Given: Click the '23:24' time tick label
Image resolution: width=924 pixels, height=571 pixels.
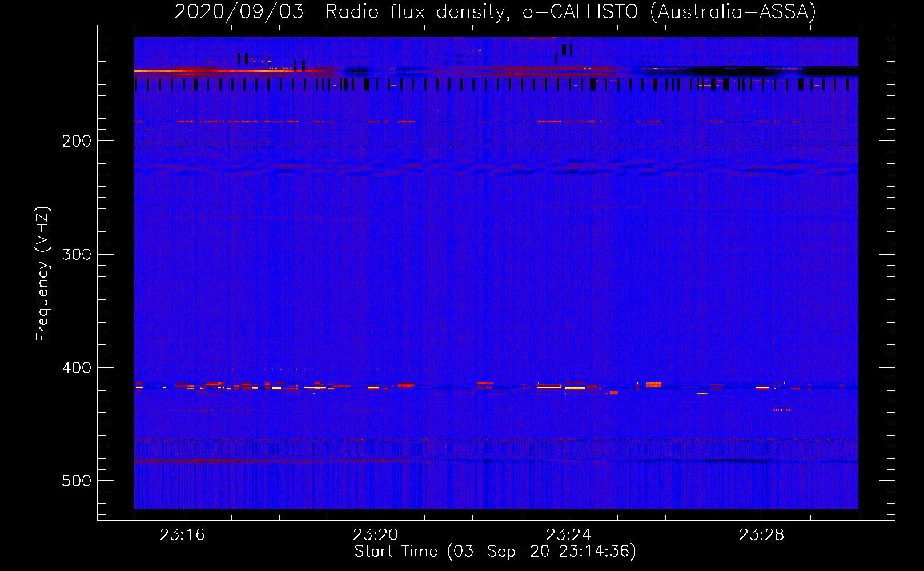Looking at the screenshot, I should 568,534.
